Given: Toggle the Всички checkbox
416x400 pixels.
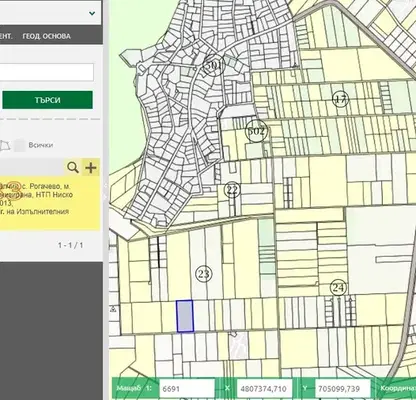Looking at the screenshot, I should pos(20,145).
